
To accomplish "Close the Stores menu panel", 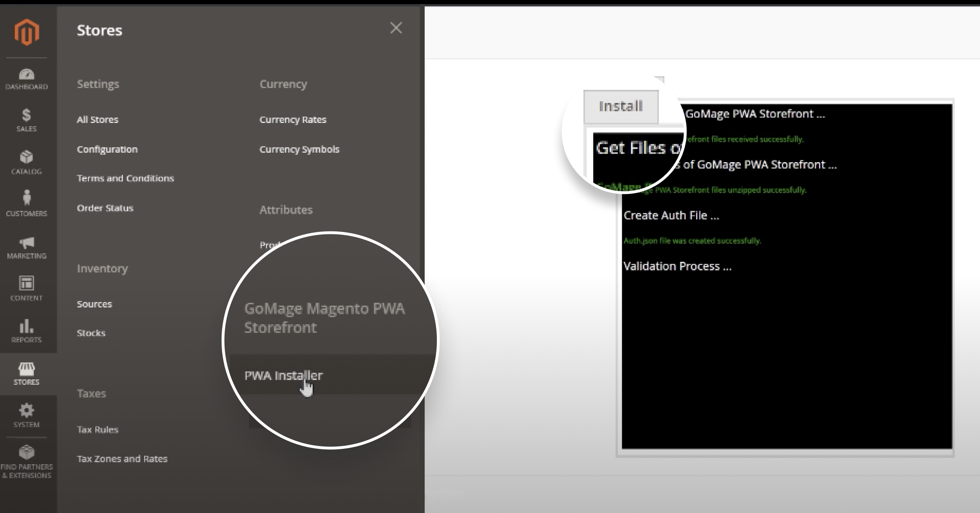I will pyautogui.click(x=396, y=28).
